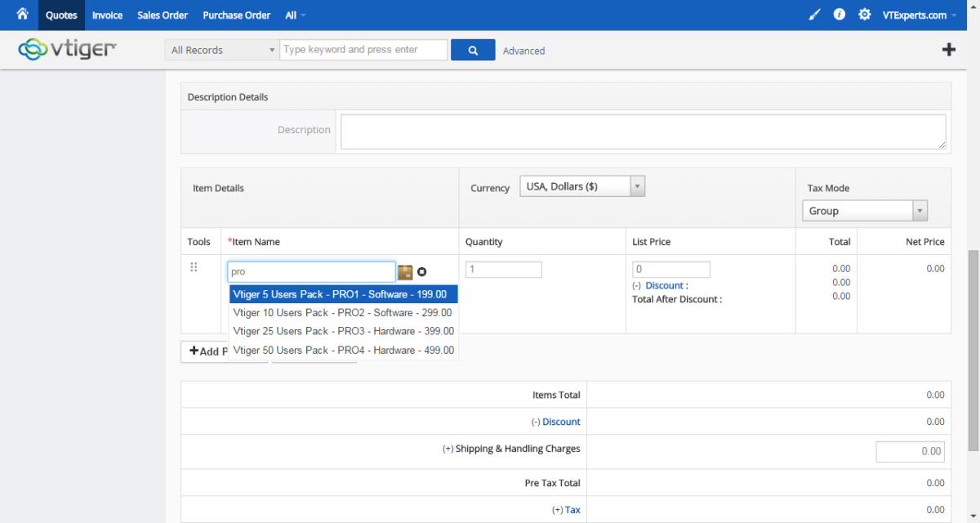Click the quick create plus icon

949,49
